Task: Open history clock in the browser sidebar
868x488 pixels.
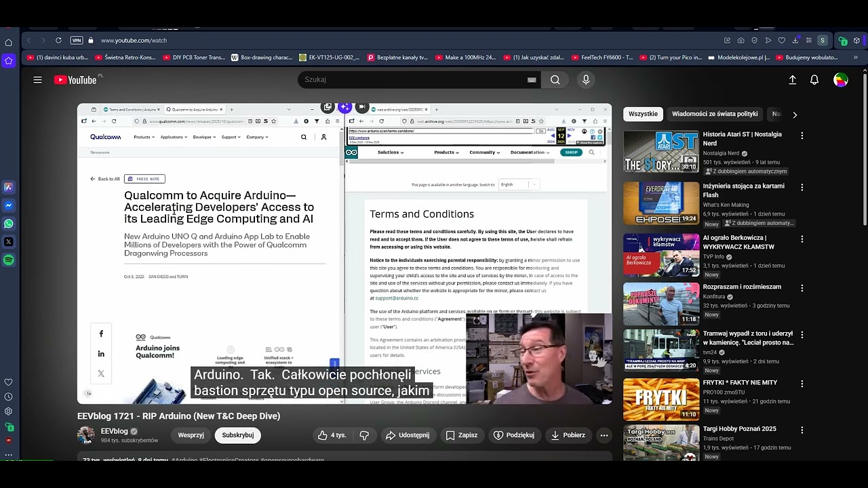Action: tap(9, 397)
